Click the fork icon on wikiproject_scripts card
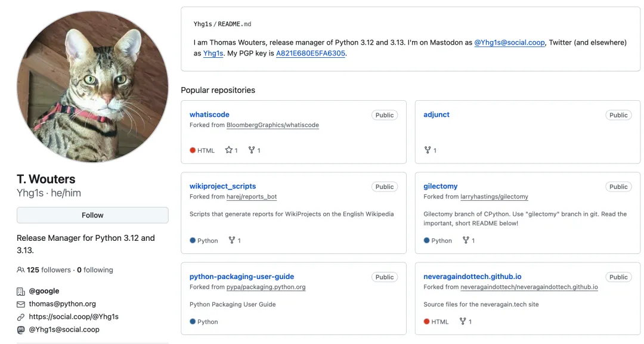 [232, 240]
